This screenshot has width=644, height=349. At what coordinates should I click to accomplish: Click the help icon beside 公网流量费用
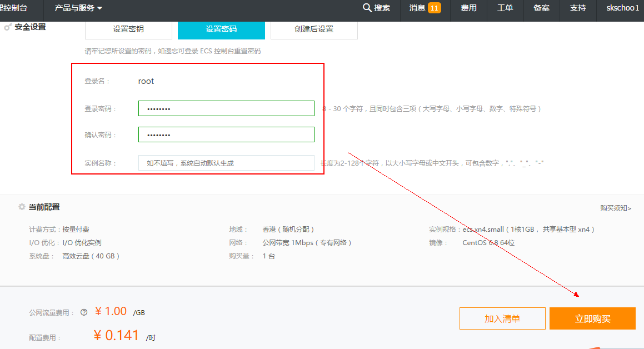84,312
